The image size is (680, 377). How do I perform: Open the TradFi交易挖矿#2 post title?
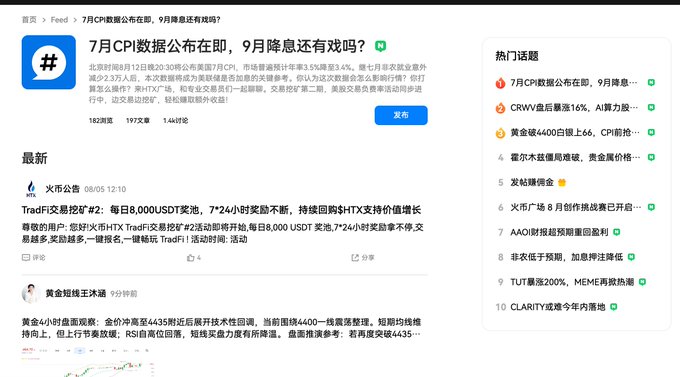pos(221,210)
